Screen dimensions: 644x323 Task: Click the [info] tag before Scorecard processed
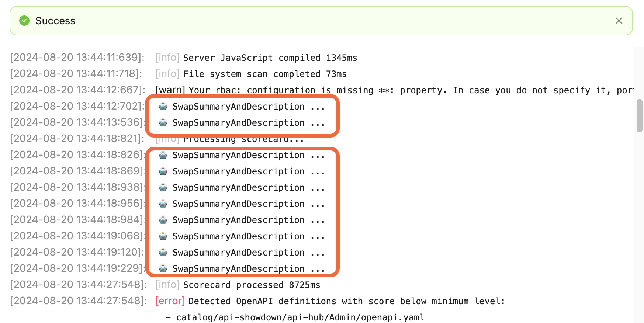click(167, 285)
